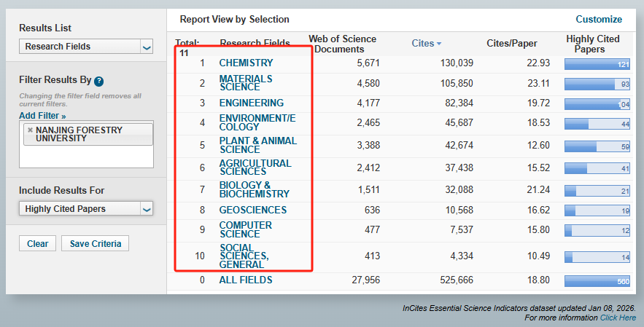The image size is (644, 327).
Task: Select the MATERIALS SCIENCE field link
Action: pyautogui.click(x=246, y=83)
